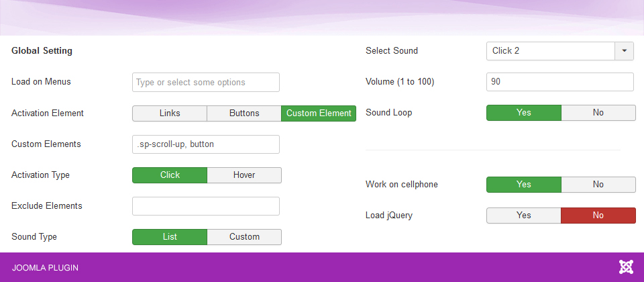The image size is (644, 282).
Task: Set Activation Type to Click
Action: (170, 175)
